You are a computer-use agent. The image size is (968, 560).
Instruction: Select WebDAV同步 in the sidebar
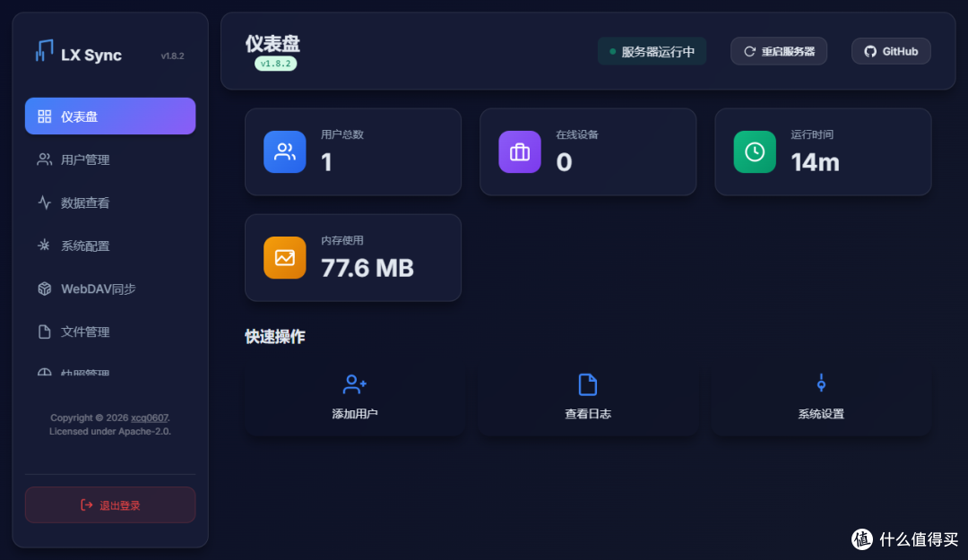(110, 289)
